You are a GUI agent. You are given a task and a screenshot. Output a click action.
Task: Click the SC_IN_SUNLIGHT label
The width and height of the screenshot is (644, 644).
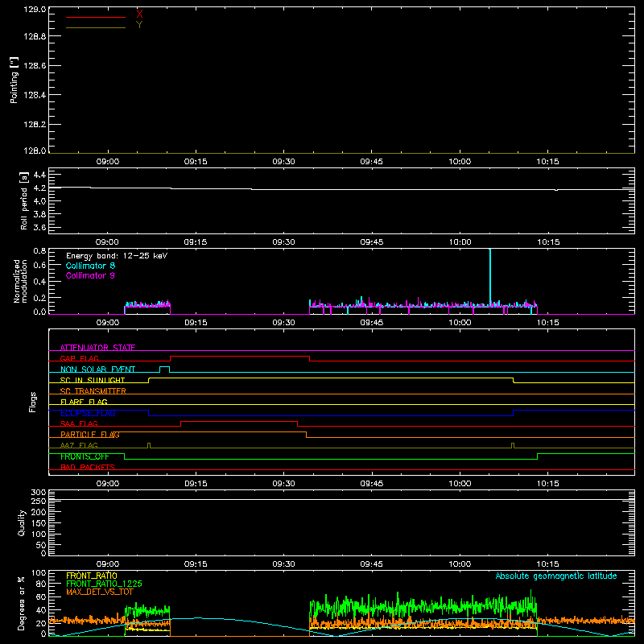point(93,380)
